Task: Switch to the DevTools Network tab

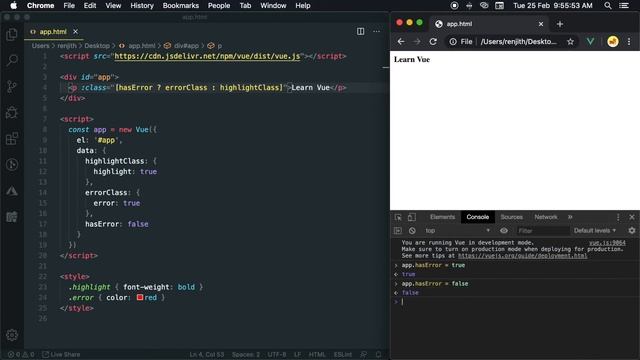Action: (x=546, y=217)
